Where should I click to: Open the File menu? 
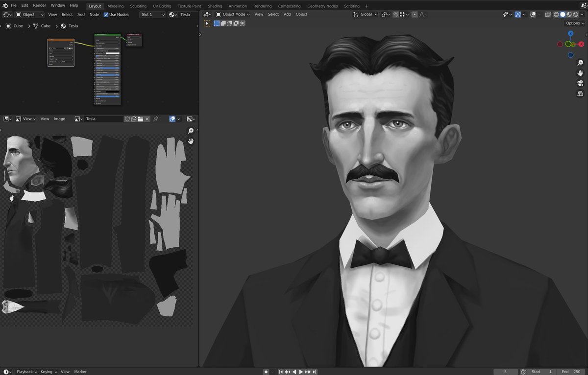click(x=14, y=5)
